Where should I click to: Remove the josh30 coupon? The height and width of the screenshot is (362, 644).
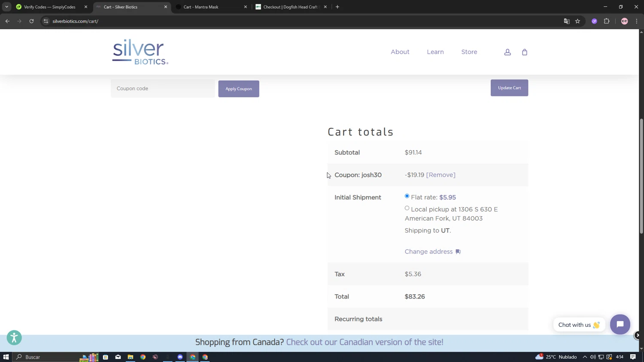point(440,175)
